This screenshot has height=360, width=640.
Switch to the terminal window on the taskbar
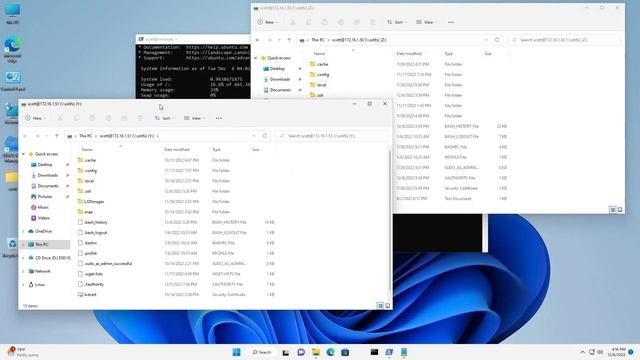(374, 352)
